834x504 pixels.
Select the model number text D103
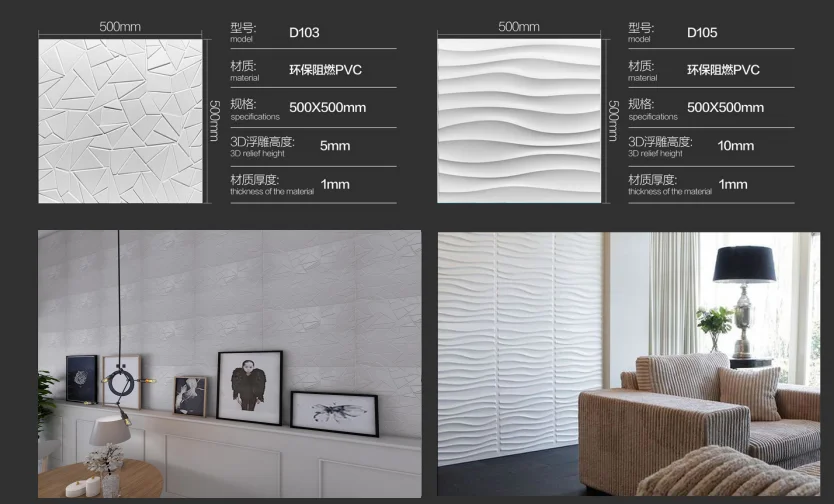click(x=304, y=32)
